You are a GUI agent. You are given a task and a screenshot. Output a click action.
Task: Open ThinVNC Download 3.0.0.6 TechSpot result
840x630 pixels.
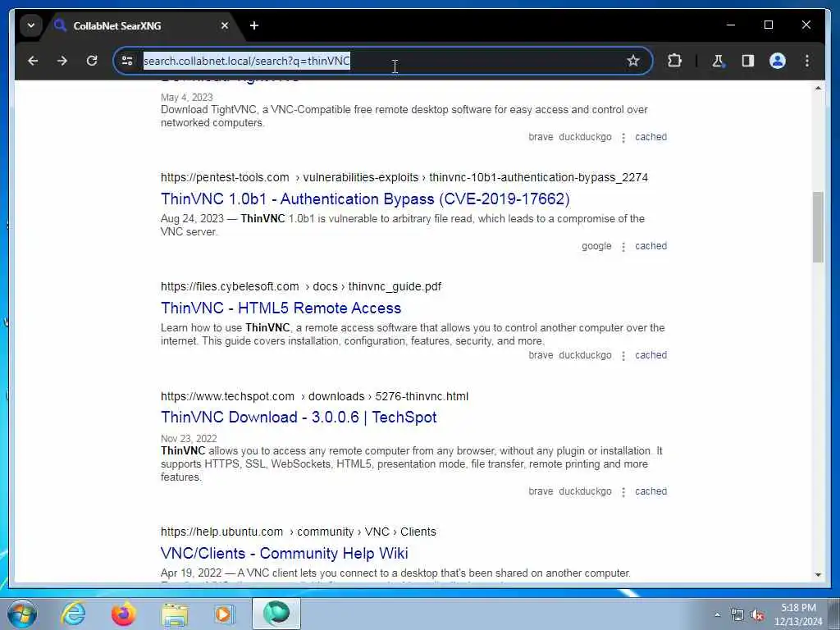[x=299, y=417]
